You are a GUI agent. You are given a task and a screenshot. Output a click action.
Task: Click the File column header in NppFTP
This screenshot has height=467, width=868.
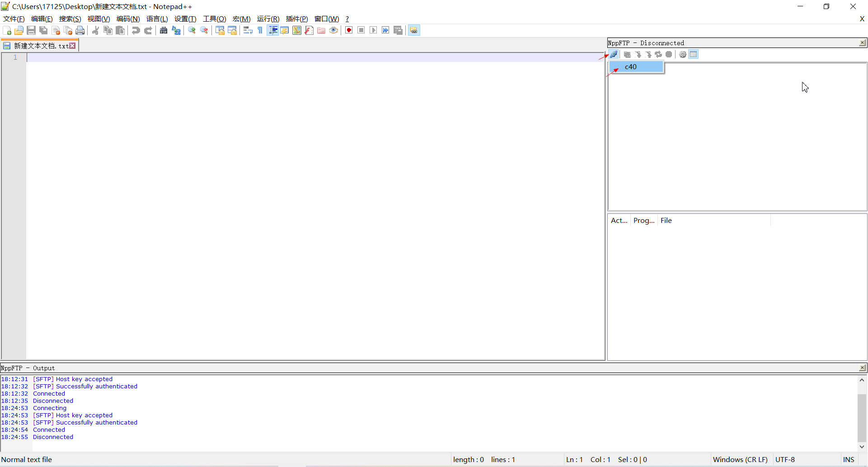coord(666,221)
